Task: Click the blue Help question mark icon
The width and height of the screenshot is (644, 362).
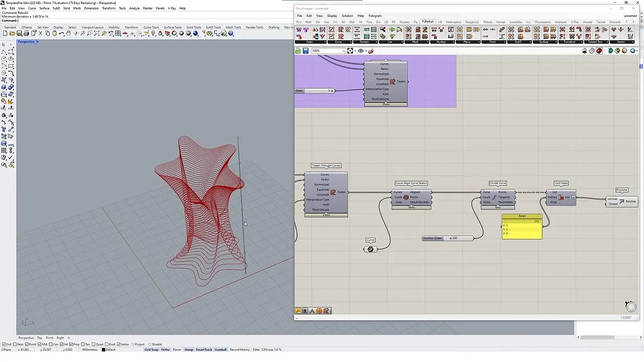Action: (x=230, y=33)
